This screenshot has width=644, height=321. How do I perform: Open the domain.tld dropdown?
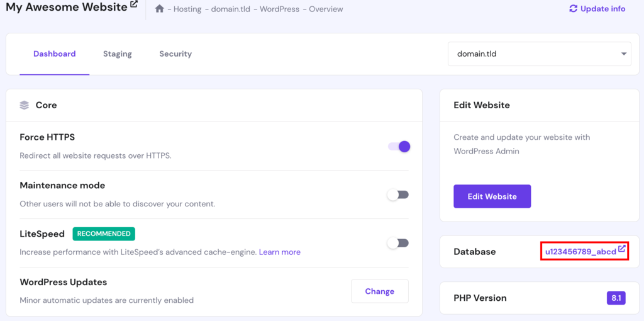tap(539, 54)
